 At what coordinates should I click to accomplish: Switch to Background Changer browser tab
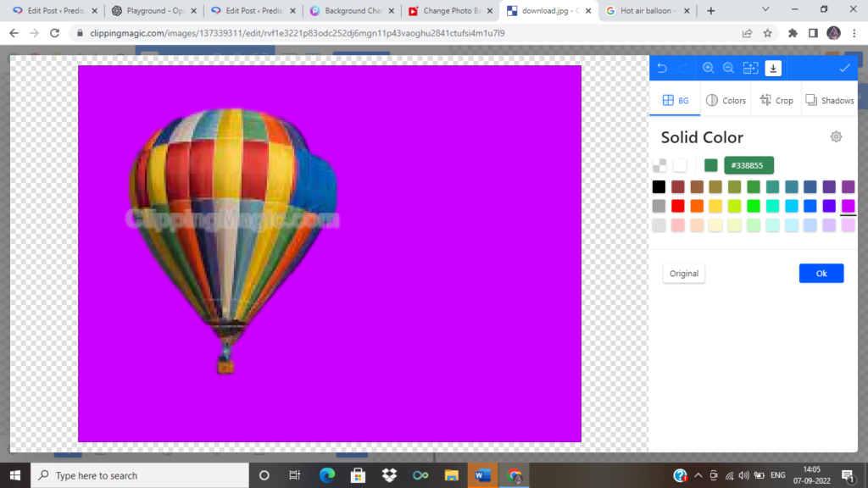point(352,10)
